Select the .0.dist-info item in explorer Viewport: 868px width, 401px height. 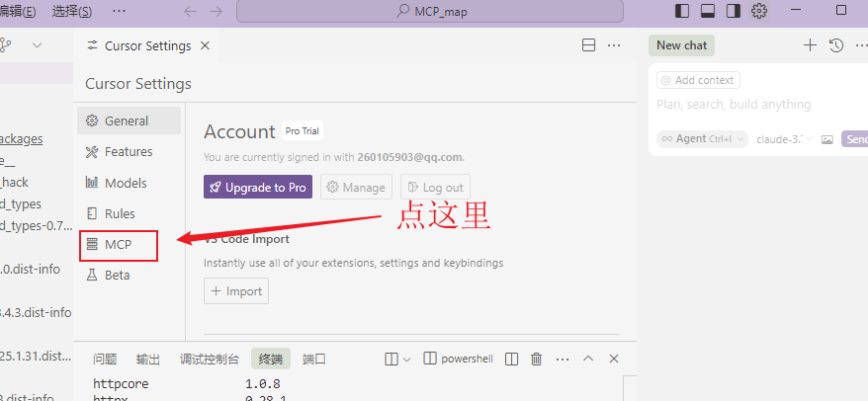pos(30,270)
